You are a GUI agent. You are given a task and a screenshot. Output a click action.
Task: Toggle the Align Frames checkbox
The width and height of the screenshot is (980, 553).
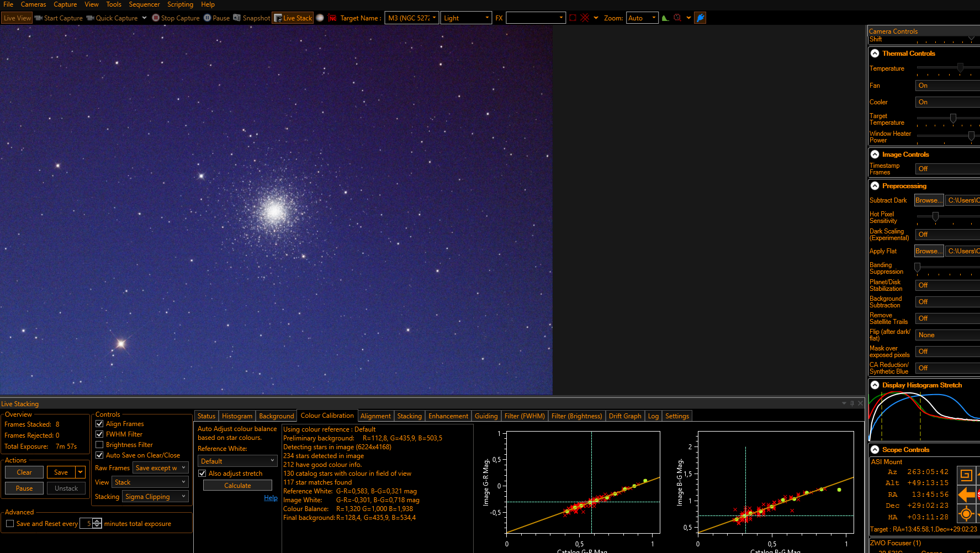[99, 424]
